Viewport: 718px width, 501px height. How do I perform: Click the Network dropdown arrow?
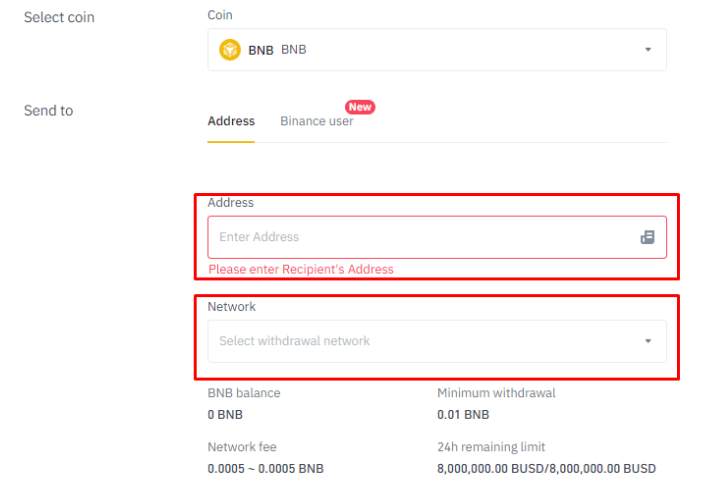648,341
